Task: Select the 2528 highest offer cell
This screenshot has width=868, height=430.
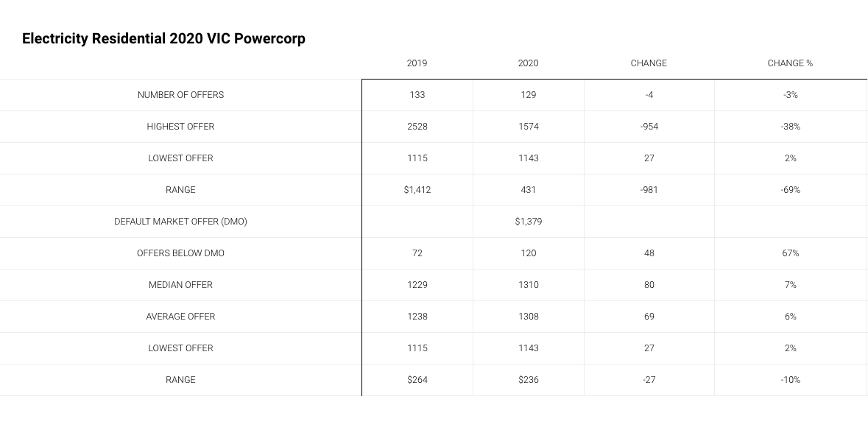Action: (417, 126)
